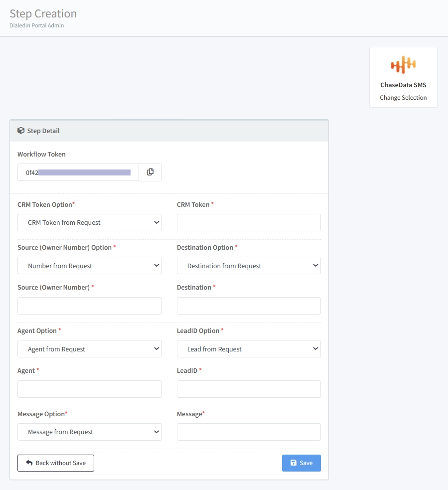Image resolution: width=448 pixels, height=490 pixels.
Task: Open the CRM Token Option dropdown
Action: coord(89,222)
